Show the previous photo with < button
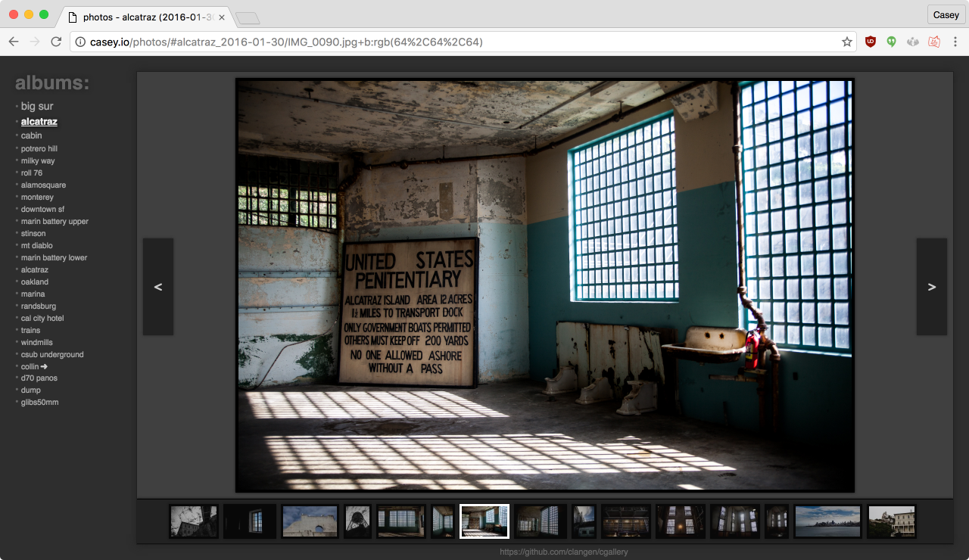The height and width of the screenshot is (560, 969). click(158, 287)
